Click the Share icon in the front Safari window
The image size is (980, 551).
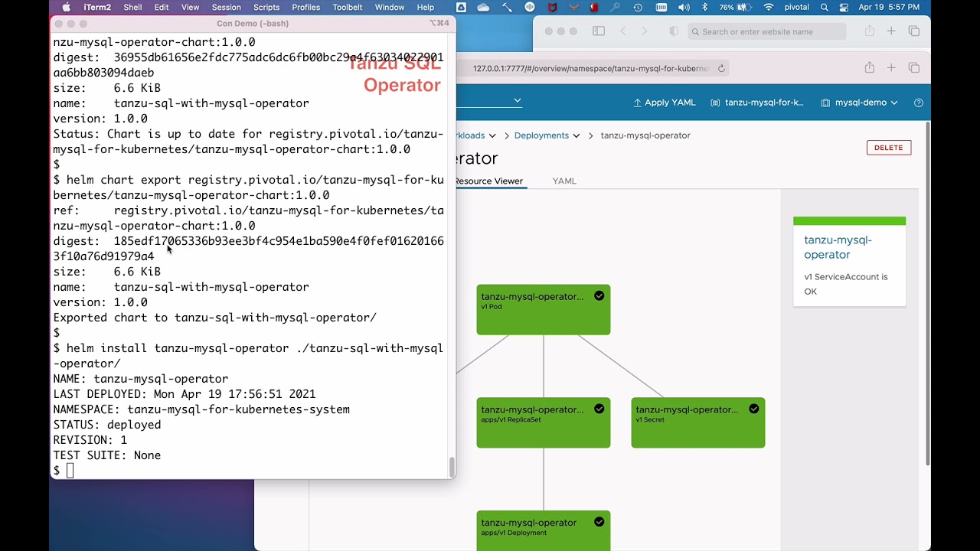coord(869,67)
